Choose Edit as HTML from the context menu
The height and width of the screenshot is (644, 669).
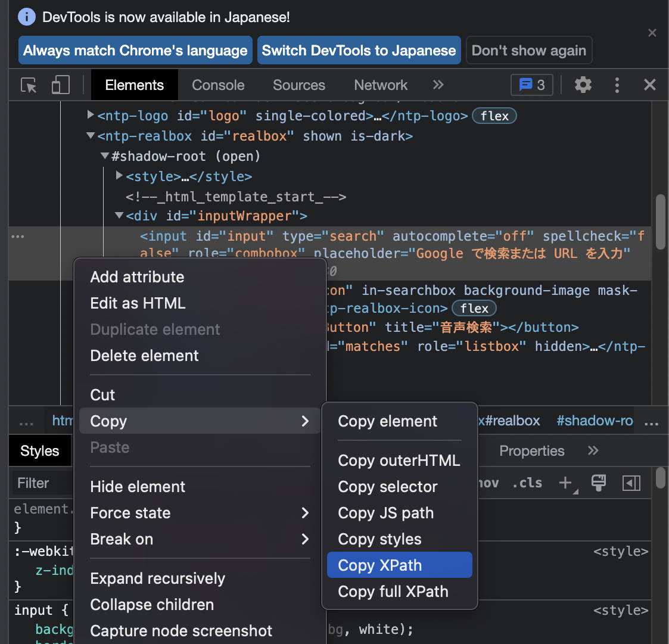[x=138, y=303]
